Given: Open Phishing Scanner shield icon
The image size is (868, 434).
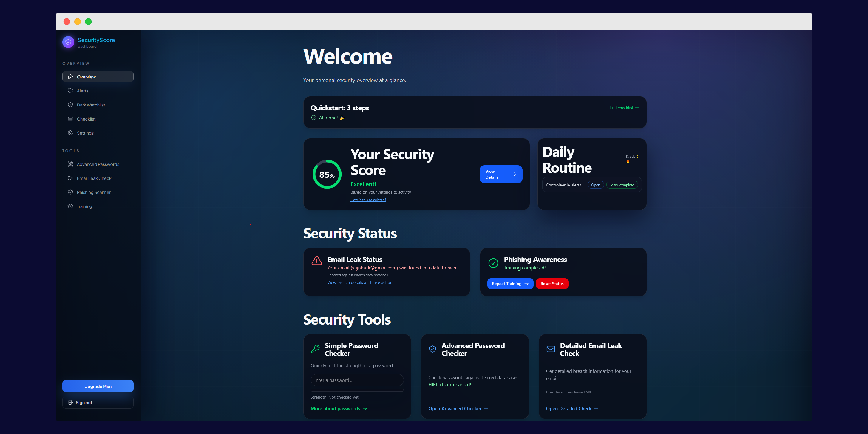Looking at the screenshot, I should coord(70,192).
